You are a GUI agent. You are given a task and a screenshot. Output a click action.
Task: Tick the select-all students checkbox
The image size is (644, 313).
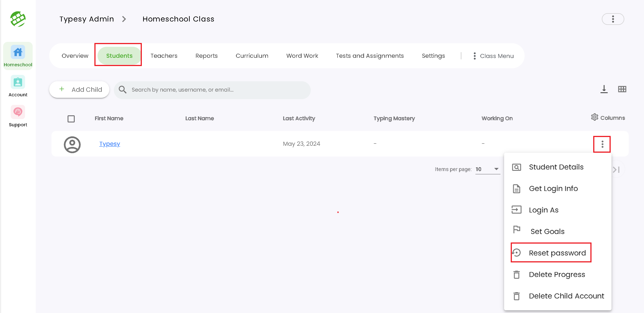tap(71, 119)
